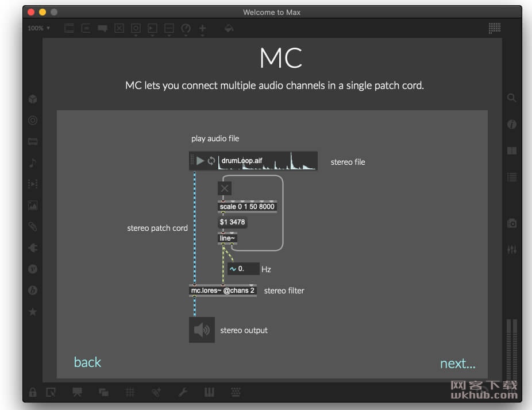Toggle the X toggle box above scale
This screenshot has width=532, height=410.
pyautogui.click(x=224, y=188)
